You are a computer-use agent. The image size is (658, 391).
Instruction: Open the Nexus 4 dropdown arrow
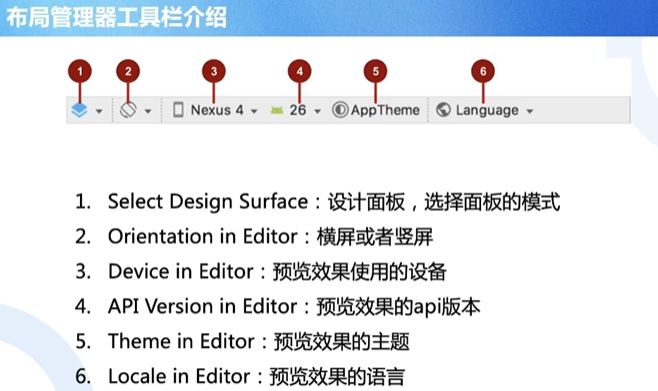254,111
